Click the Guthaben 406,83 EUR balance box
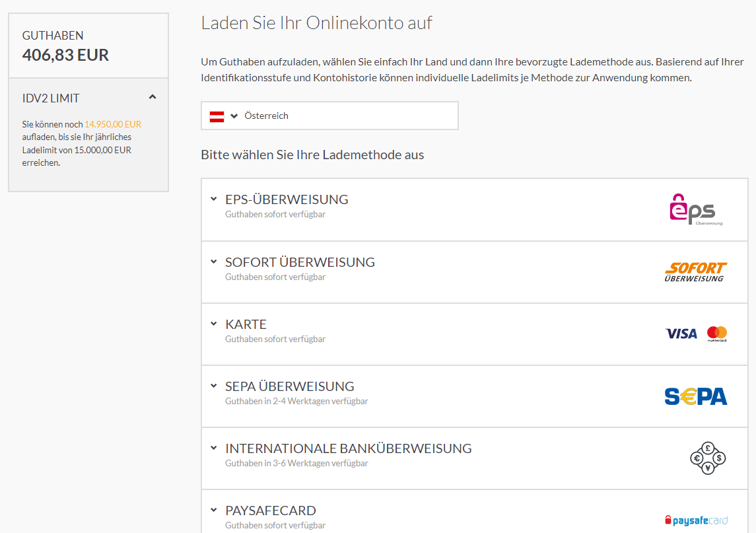This screenshot has height=533, width=756. pos(88,46)
